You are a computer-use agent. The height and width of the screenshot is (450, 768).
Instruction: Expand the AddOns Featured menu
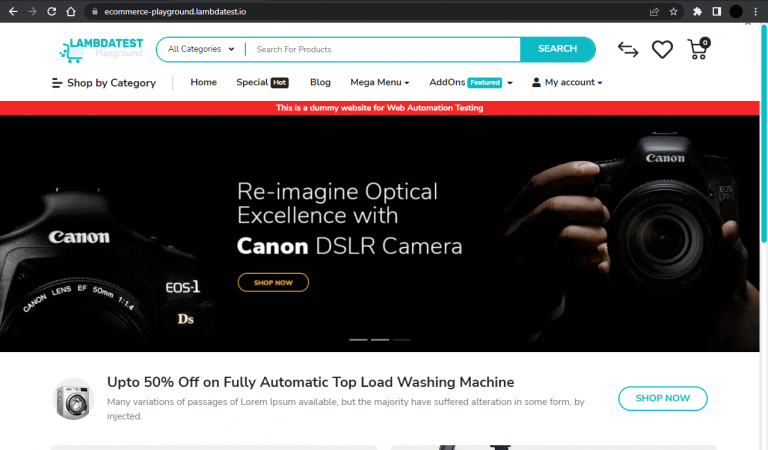click(x=470, y=82)
